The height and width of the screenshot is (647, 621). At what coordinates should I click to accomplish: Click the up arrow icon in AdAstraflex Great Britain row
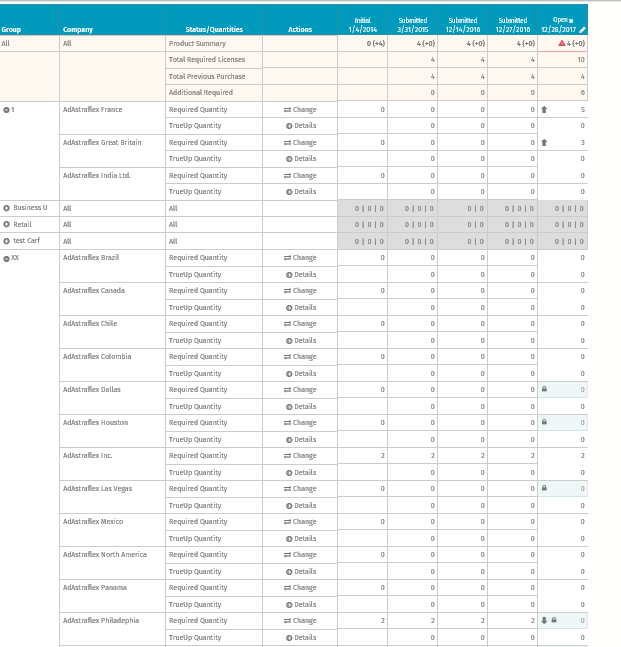click(544, 142)
